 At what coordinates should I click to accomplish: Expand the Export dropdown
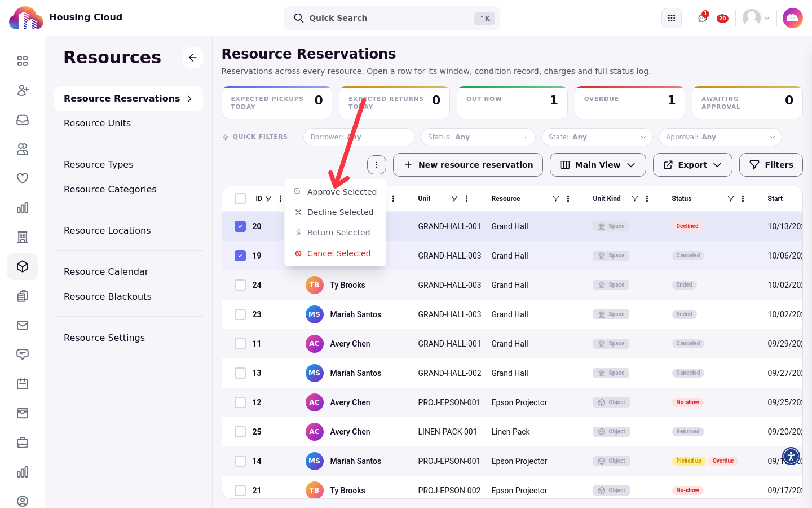692,165
